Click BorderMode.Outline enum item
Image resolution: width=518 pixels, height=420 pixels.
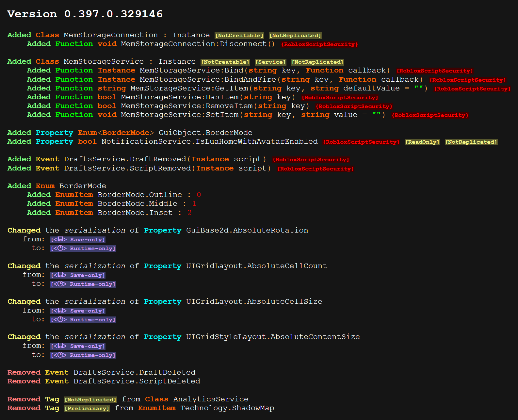(x=140, y=195)
